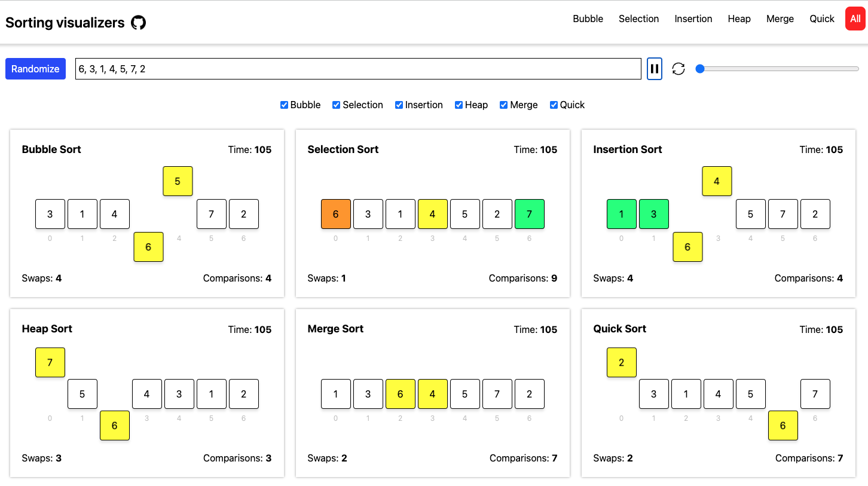Click green bar 7 in Selection Sort
The image size is (868, 486).
click(530, 214)
